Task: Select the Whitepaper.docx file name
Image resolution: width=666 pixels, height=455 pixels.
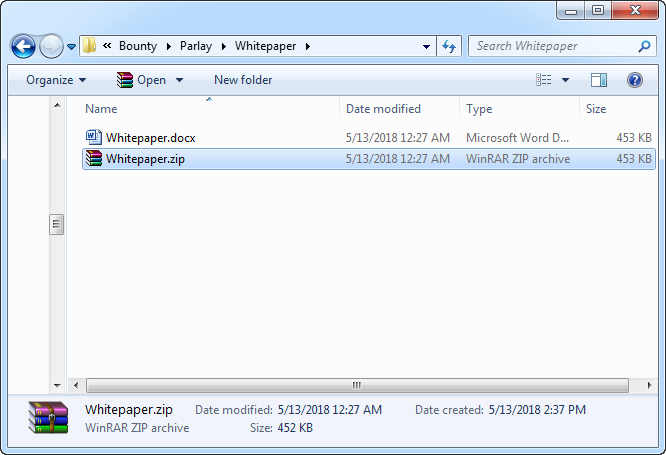Action: point(150,138)
